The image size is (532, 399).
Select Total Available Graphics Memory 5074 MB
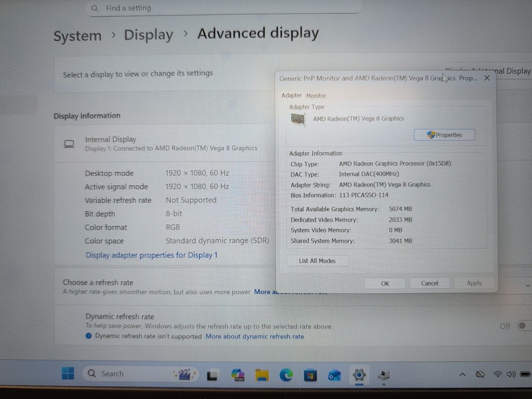click(400, 209)
